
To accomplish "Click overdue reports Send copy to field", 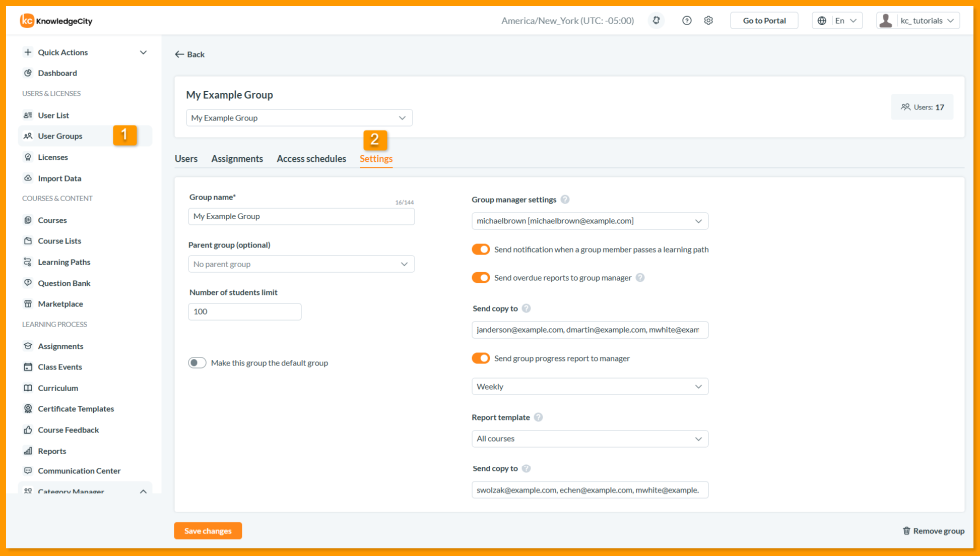I will [590, 330].
